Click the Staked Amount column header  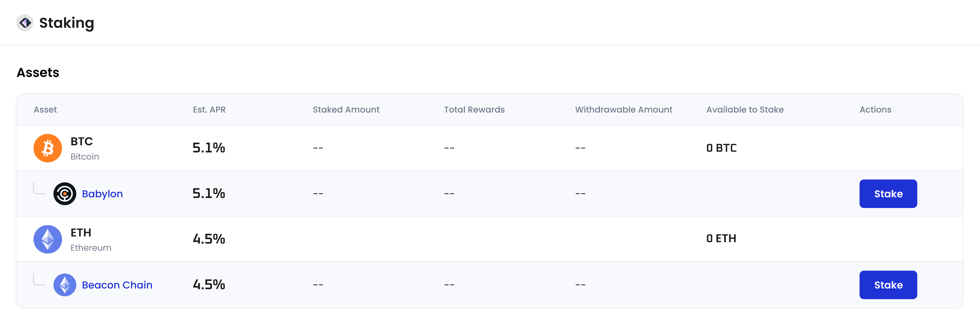[346, 109]
